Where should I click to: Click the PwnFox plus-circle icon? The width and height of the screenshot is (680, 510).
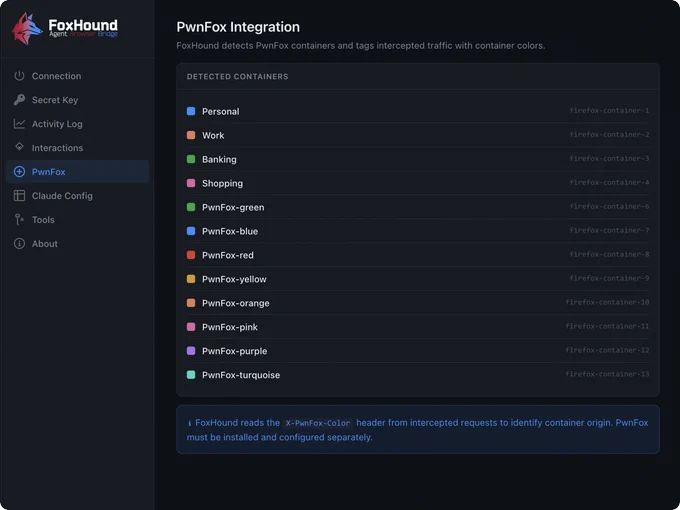[19, 172]
